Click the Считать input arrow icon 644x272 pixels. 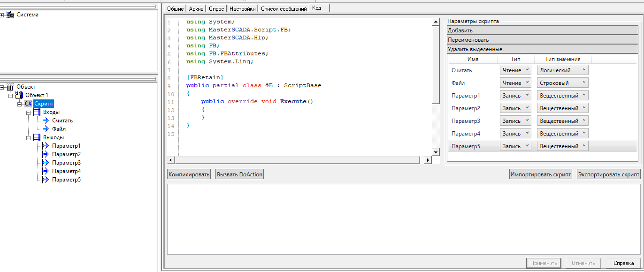pos(46,121)
